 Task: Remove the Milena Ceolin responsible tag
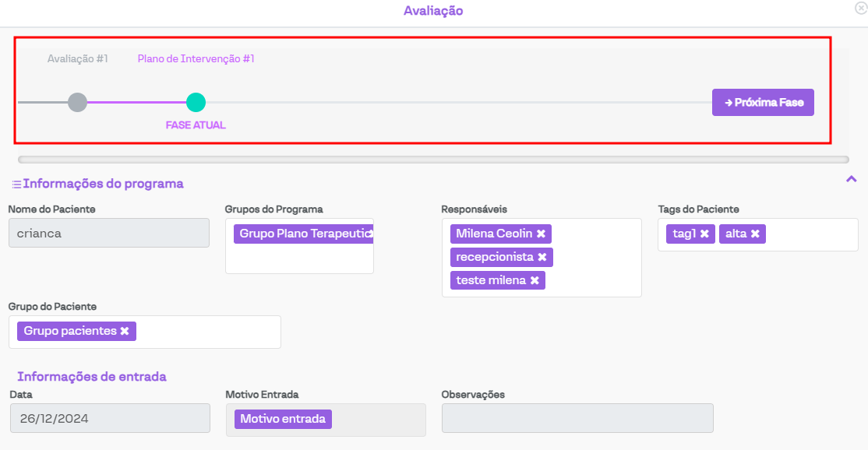point(541,234)
